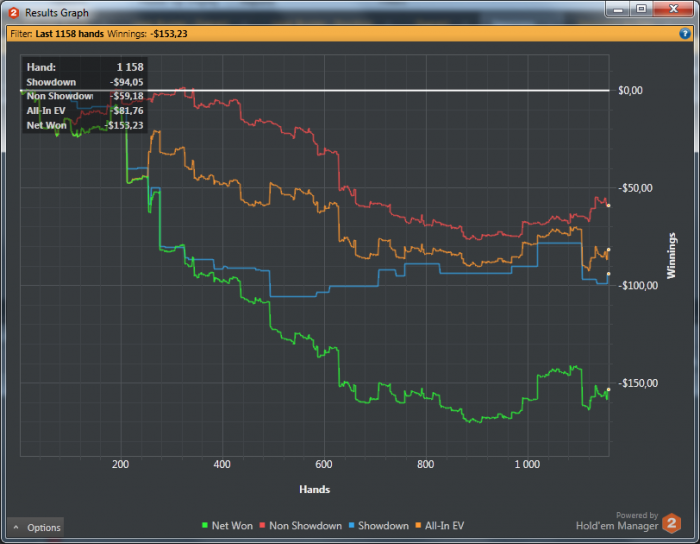Screen dimensions: 700x544
Task: Open help via the blue question mark icon
Action: (x=684, y=33)
